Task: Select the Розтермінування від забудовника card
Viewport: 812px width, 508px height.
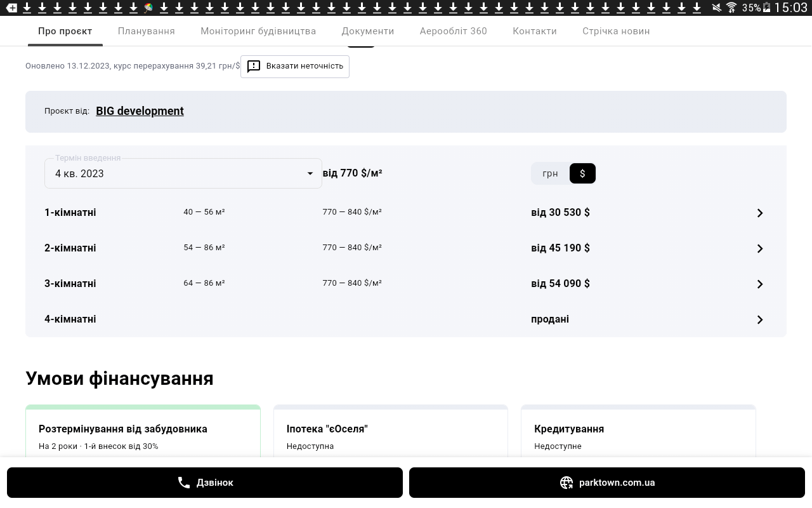Action: pos(143,435)
